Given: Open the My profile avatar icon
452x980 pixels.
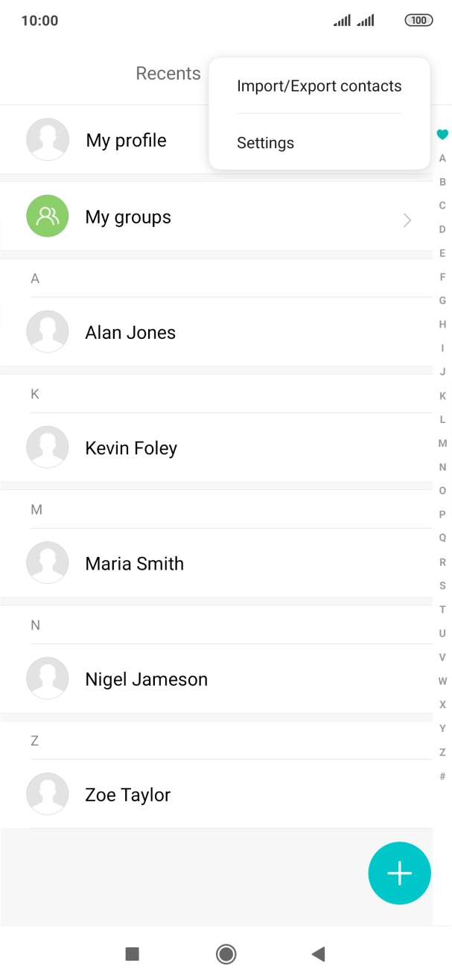Looking at the screenshot, I should (47, 139).
